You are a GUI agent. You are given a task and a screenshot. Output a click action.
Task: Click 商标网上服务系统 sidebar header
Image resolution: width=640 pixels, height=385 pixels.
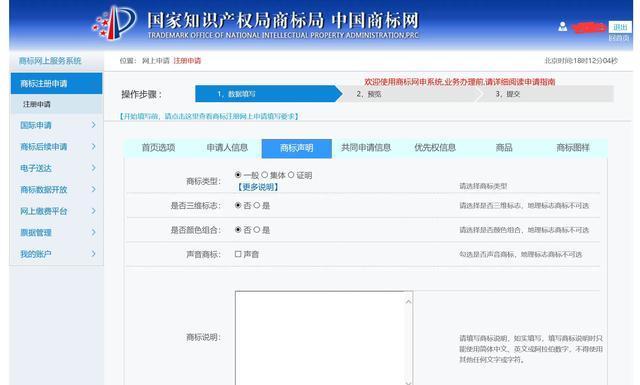click(x=50, y=61)
